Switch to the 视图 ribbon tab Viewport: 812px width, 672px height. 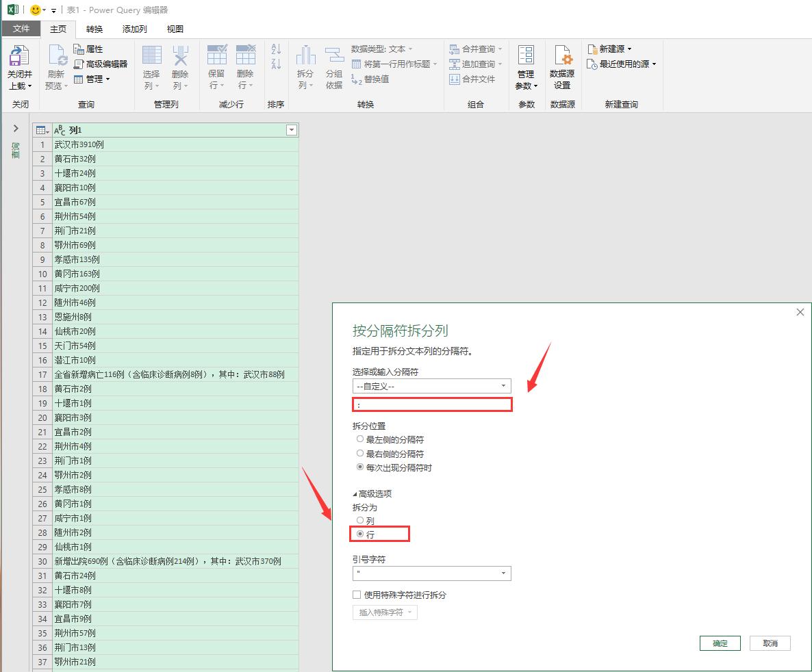(175, 29)
